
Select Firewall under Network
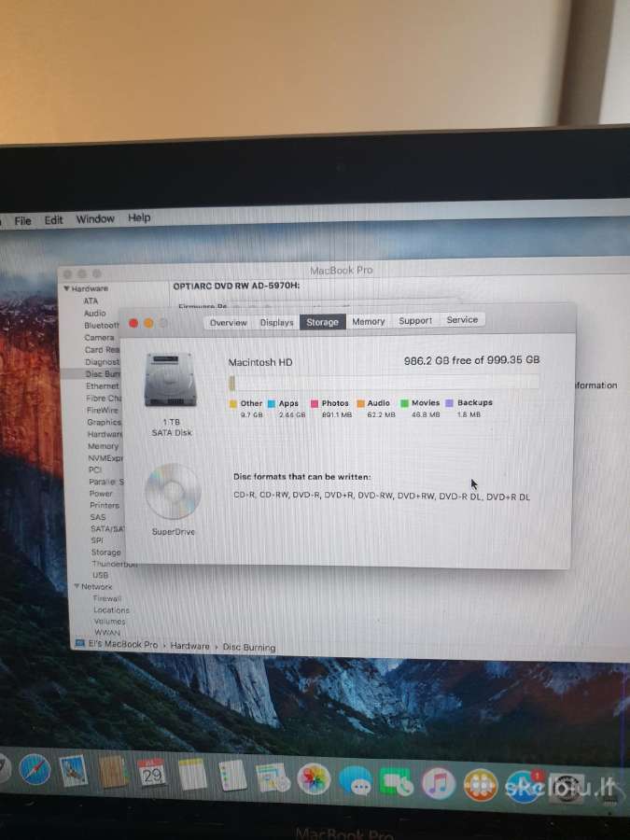[x=107, y=598]
